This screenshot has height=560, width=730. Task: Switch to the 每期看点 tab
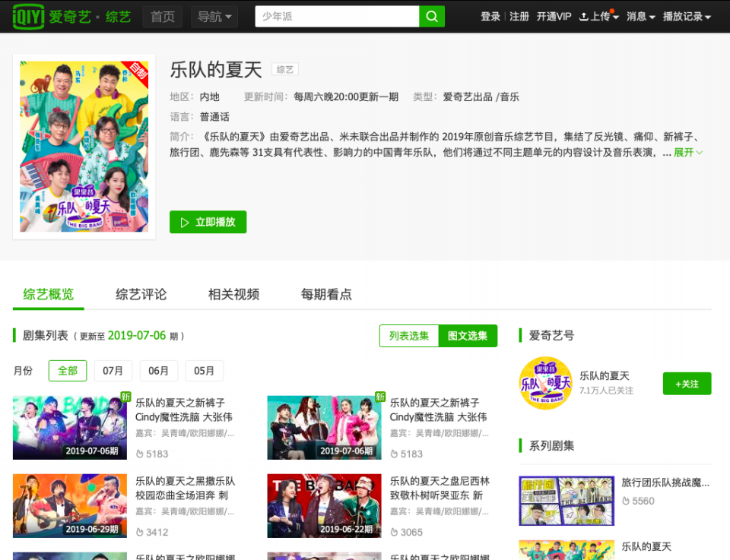[x=326, y=294]
